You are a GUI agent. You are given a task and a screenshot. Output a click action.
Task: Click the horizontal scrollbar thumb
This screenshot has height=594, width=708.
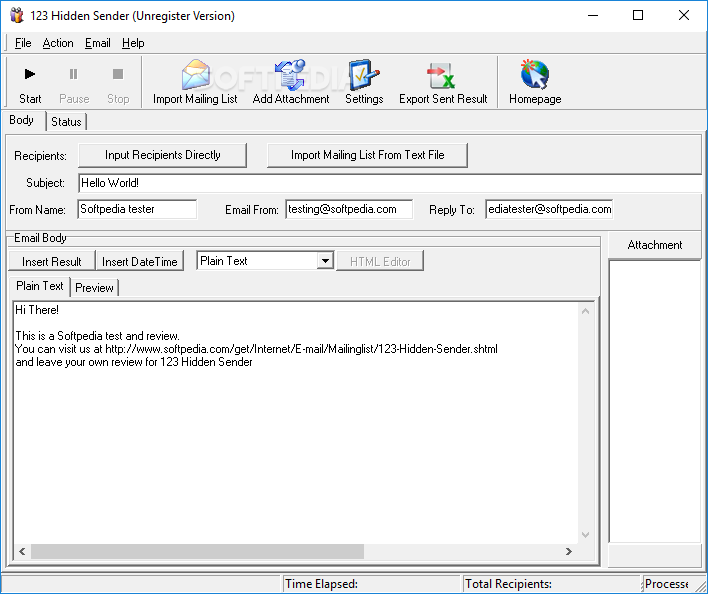tap(197, 551)
